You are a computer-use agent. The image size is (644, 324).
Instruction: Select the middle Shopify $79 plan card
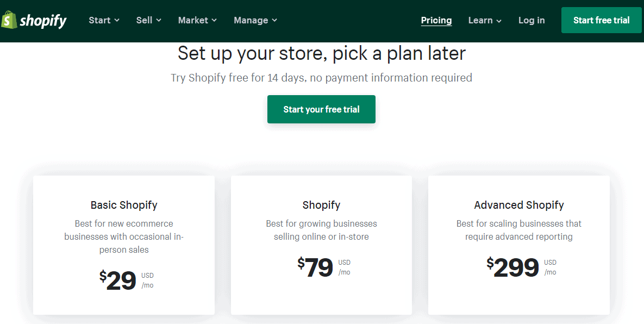click(x=321, y=245)
